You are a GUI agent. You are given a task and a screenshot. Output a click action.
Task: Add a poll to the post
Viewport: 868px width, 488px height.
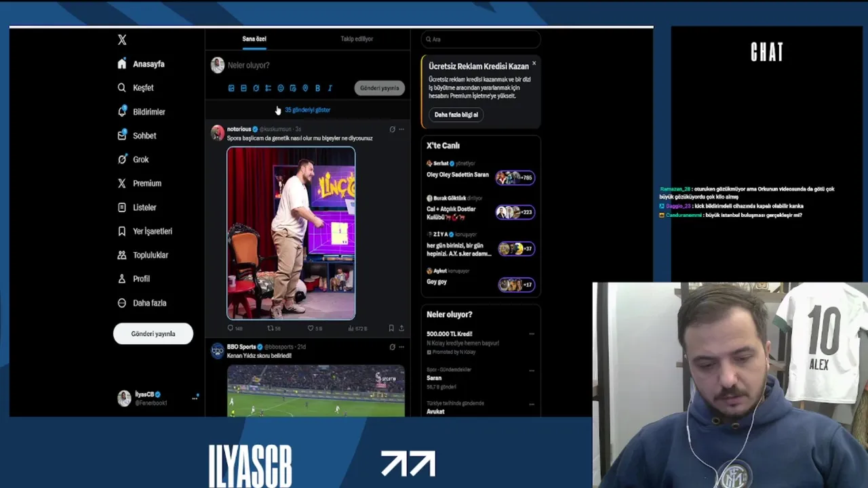[x=268, y=88]
